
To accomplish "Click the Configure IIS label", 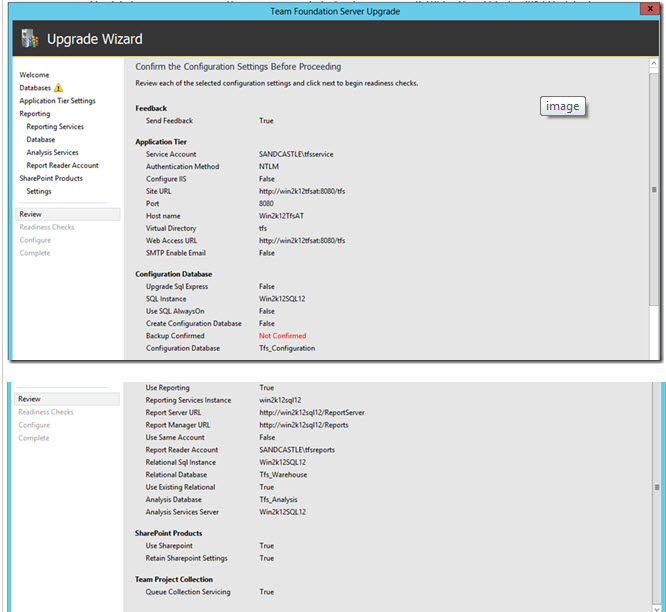I will click(166, 179).
